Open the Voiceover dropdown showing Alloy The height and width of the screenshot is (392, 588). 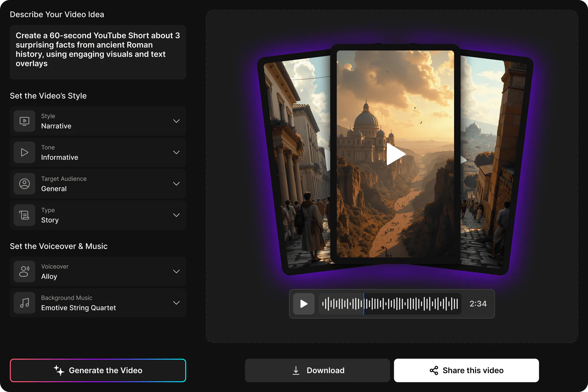176,271
